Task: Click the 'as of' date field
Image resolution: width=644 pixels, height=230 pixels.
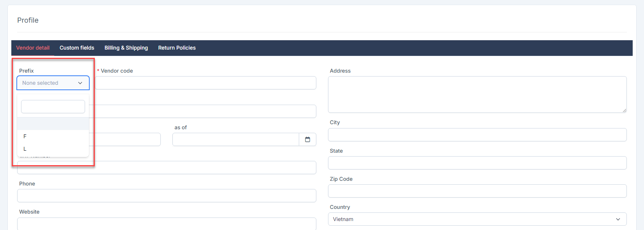Action: pos(236,139)
